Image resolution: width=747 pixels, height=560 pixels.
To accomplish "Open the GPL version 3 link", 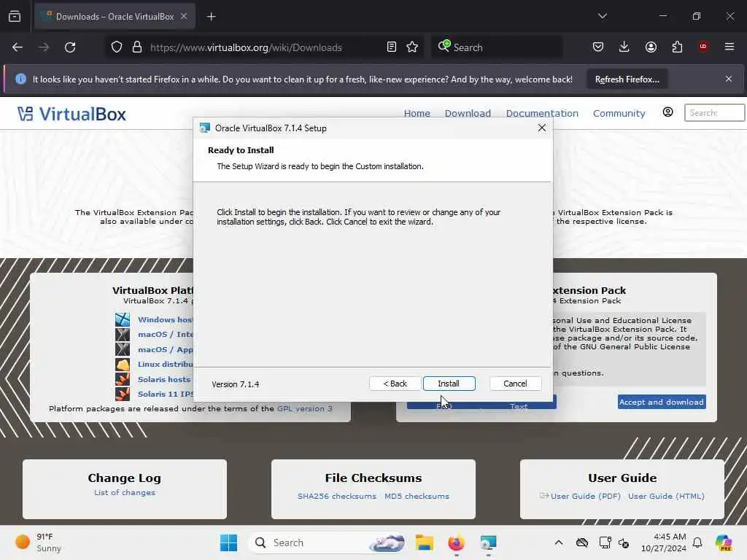I will click(x=305, y=408).
